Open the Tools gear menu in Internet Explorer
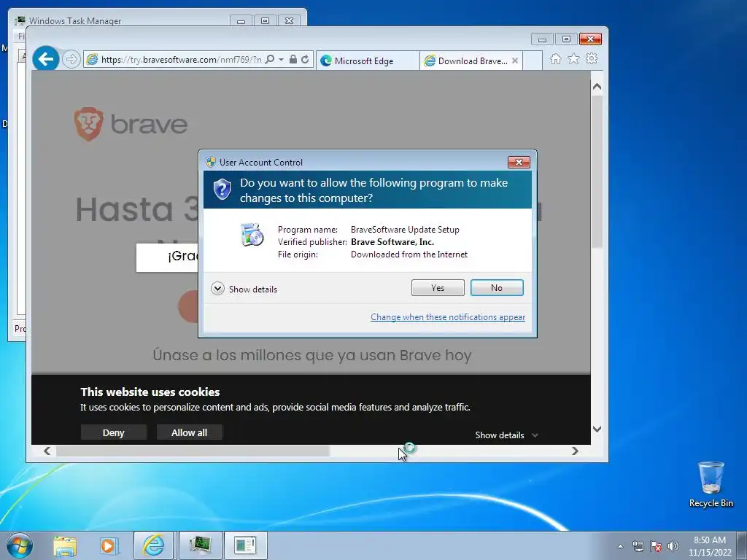The image size is (747, 560). coord(592,58)
